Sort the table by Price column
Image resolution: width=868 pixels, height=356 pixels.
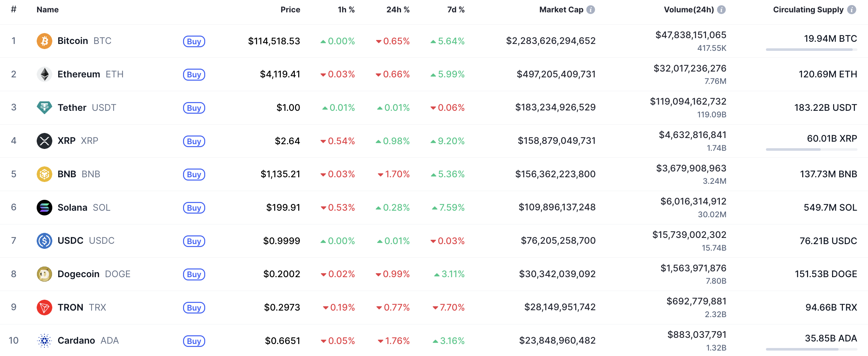coord(290,10)
